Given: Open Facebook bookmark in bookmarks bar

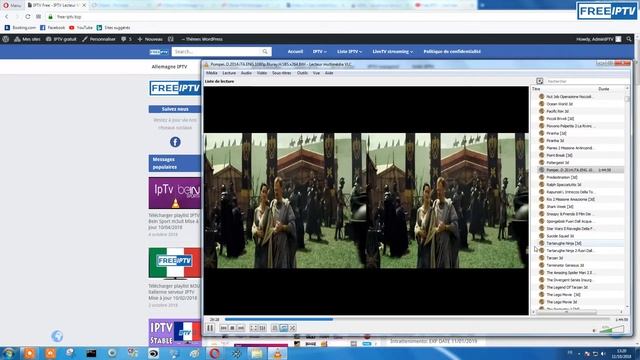Looking at the screenshot, I should pyautogui.click(x=53, y=28).
